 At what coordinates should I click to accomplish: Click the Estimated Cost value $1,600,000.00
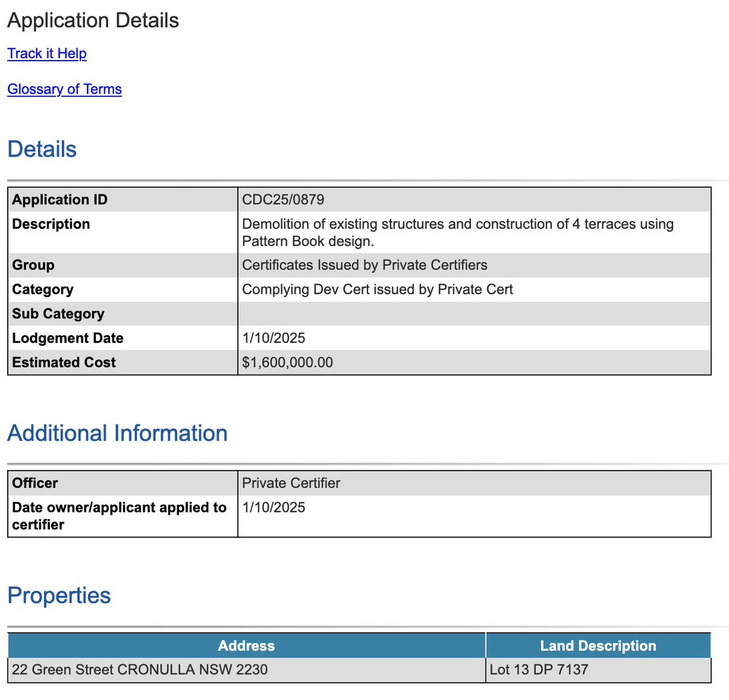point(287,362)
